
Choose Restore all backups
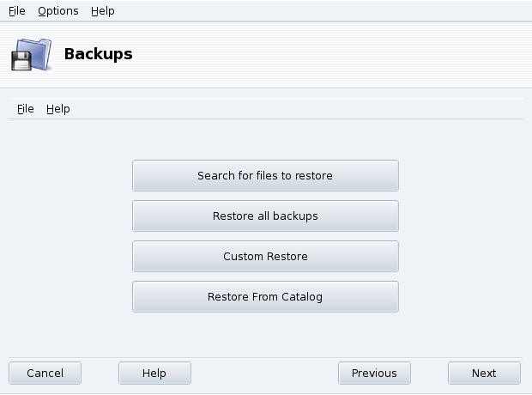pyautogui.click(x=265, y=216)
